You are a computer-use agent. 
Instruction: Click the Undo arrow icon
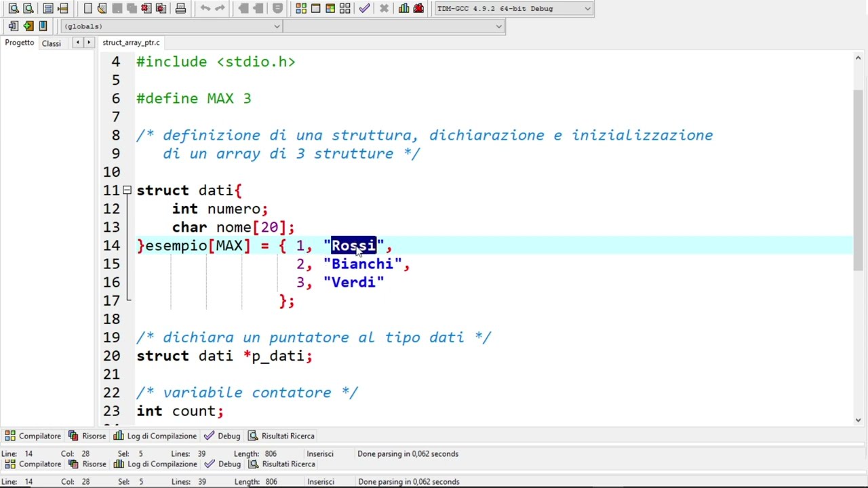click(x=205, y=8)
